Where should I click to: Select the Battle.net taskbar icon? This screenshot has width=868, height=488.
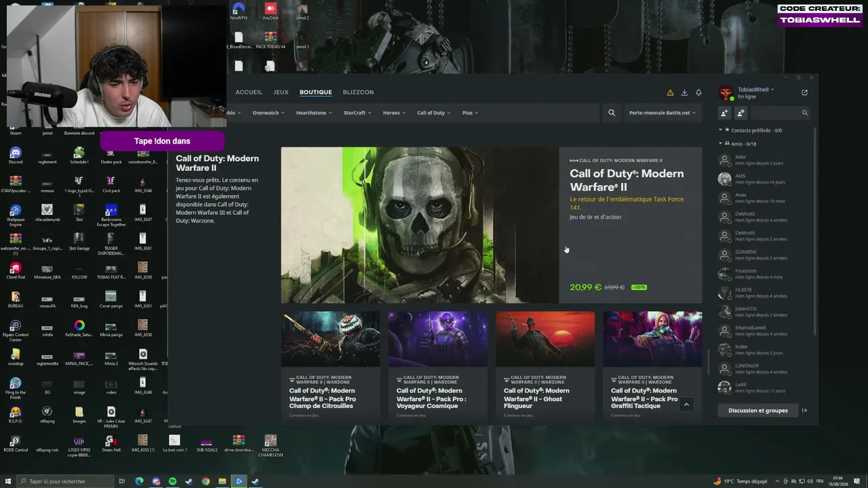tap(239, 481)
